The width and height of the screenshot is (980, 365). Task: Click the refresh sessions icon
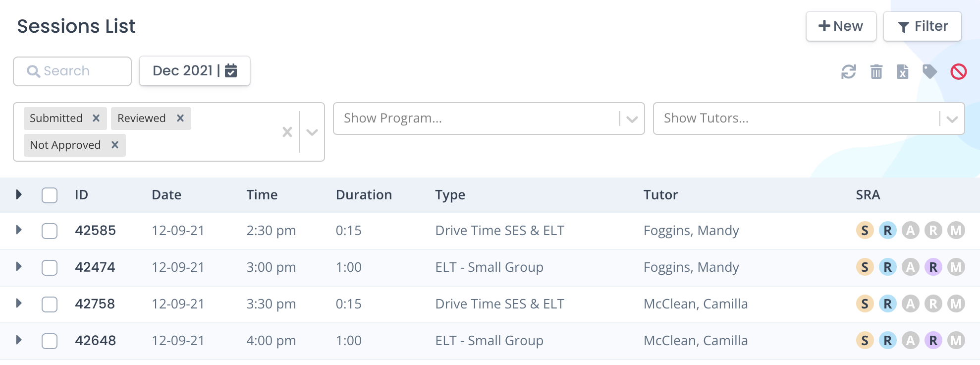click(849, 72)
